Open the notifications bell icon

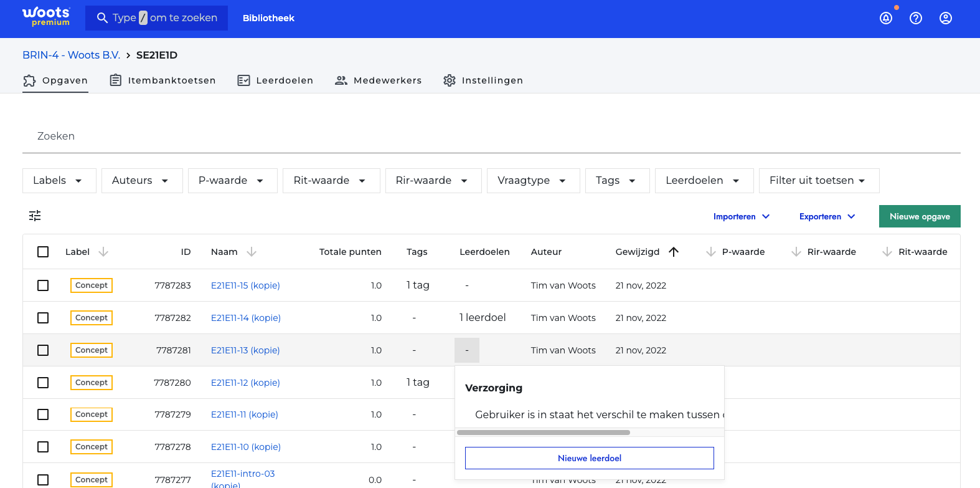(x=886, y=18)
